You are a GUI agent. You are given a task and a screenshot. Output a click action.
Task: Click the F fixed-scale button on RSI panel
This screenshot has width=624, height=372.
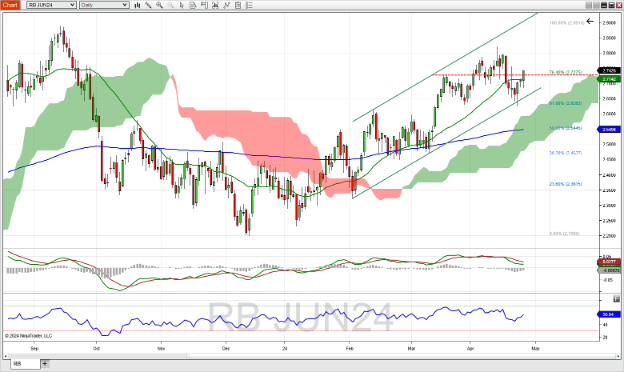point(616,299)
